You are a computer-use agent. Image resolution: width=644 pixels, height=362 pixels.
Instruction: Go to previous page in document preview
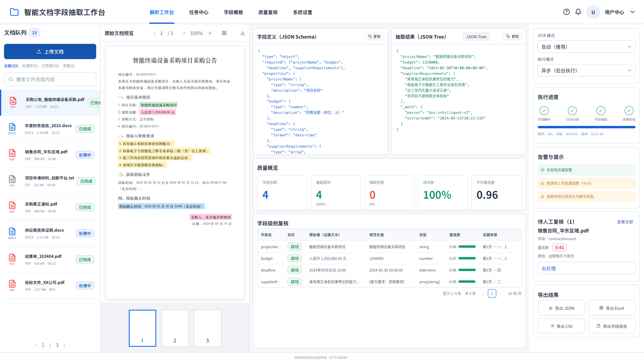tap(154, 33)
